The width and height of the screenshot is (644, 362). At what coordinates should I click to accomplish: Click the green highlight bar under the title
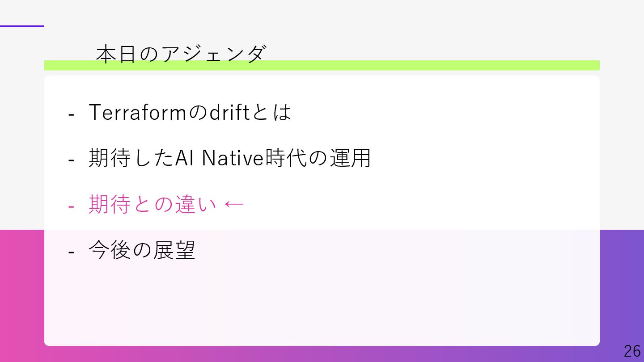pos(322,65)
